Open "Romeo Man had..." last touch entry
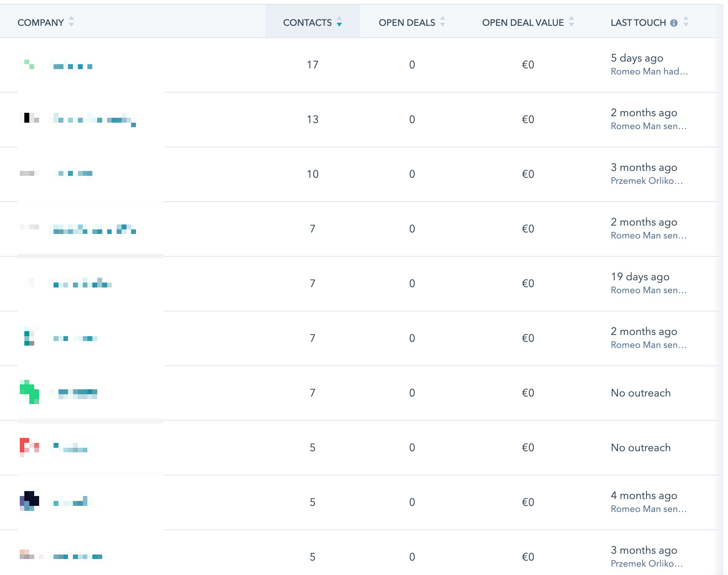The image size is (728, 575). click(649, 71)
